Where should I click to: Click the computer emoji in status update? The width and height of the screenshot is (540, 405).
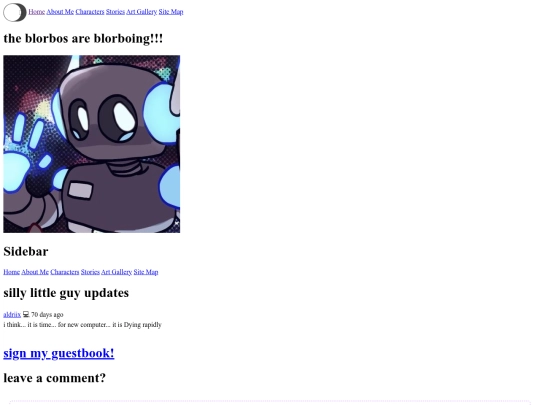pyautogui.click(x=26, y=314)
